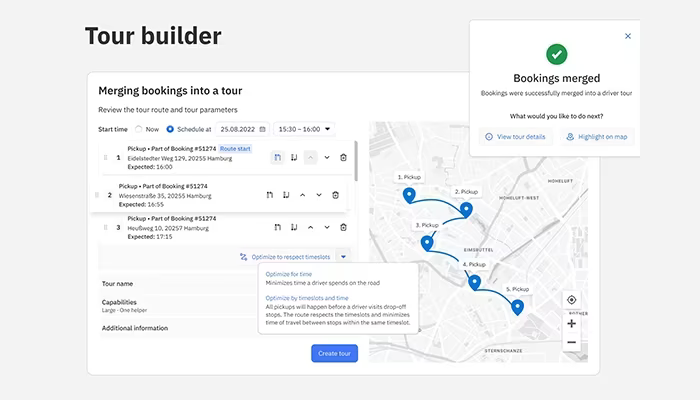Delete stop 2 Wiesenstraße 35

point(335,195)
